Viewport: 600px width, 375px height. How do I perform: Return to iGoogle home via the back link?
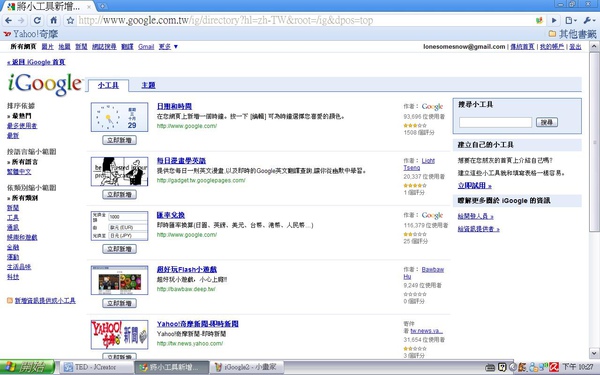(36, 62)
